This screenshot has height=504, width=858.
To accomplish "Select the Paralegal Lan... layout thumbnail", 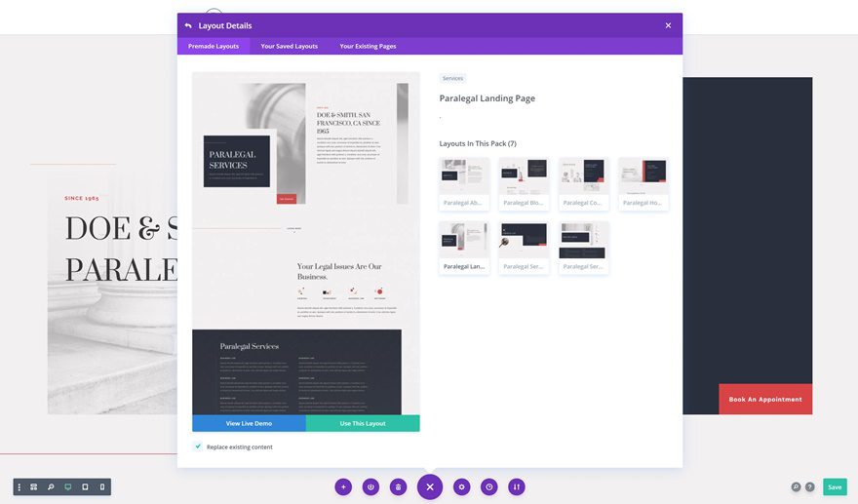I will pos(464,248).
